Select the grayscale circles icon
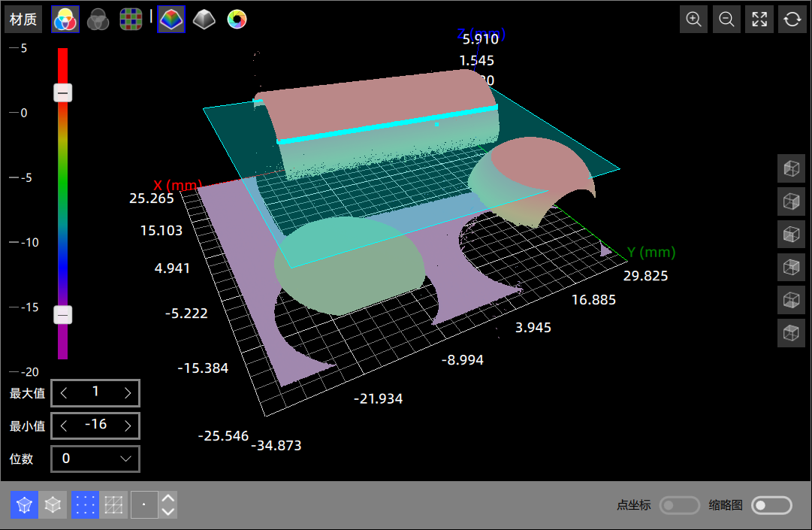812x530 pixels. (x=98, y=20)
